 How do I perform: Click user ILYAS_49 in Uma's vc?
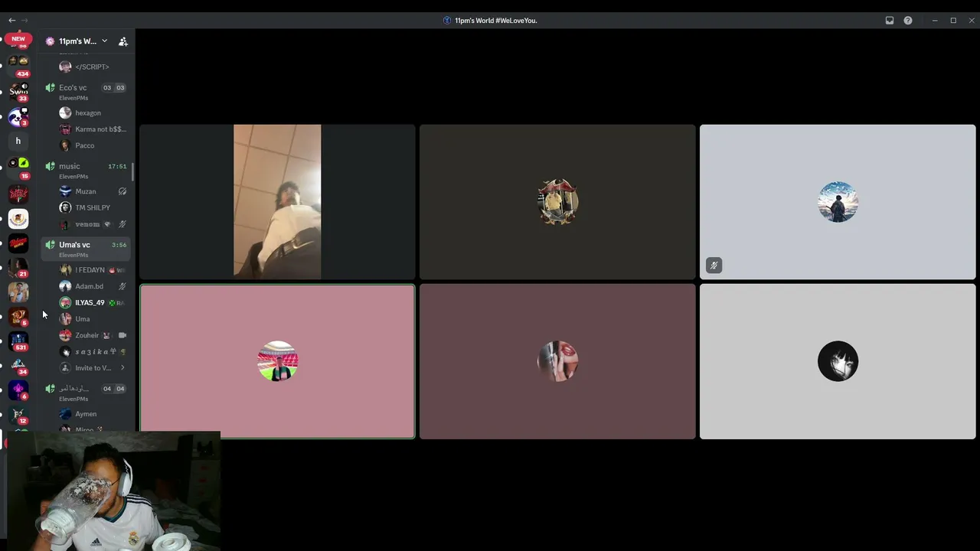(92, 303)
